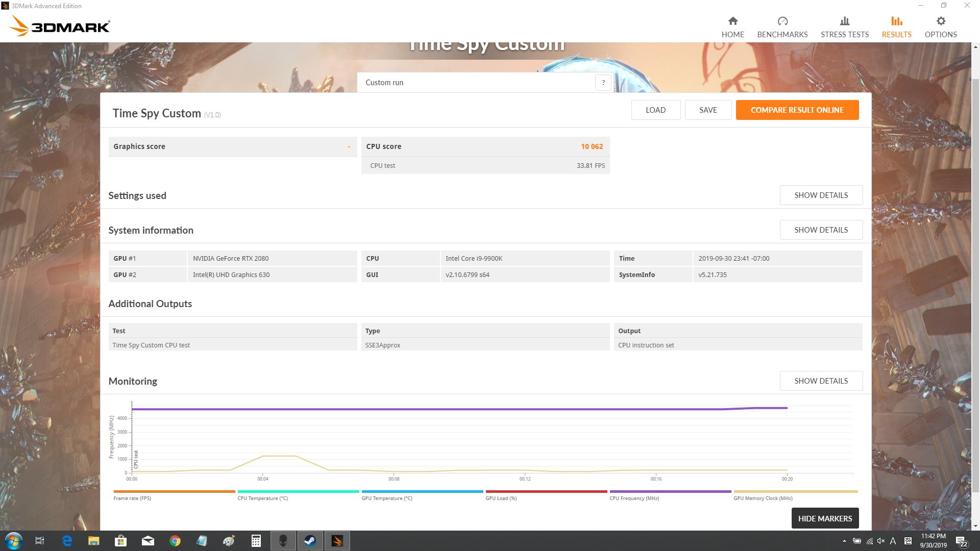Image resolution: width=980 pixels, height=551 pixels.
Task: Switch to Steam in taskbar
Action: tap(310, 541)
